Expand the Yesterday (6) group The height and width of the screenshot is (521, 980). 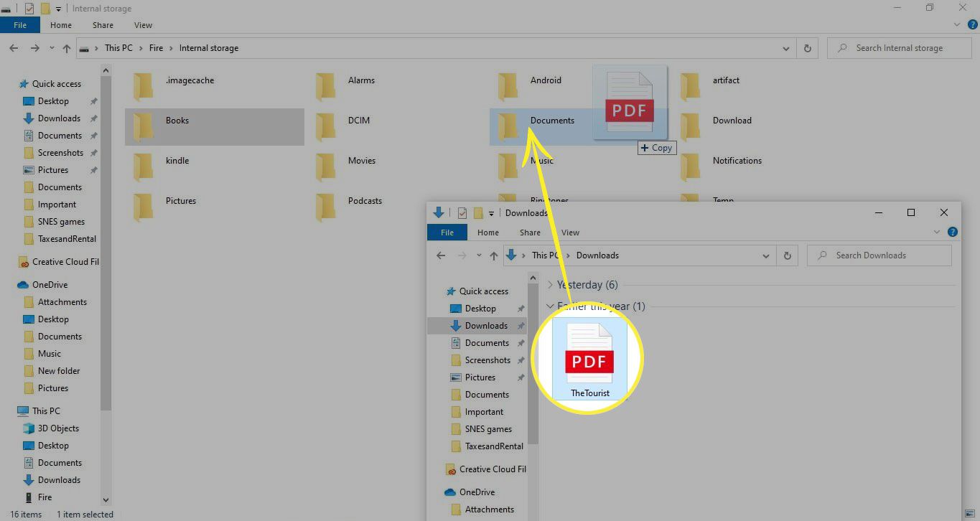pyautogui.click(x=550, y=285)
